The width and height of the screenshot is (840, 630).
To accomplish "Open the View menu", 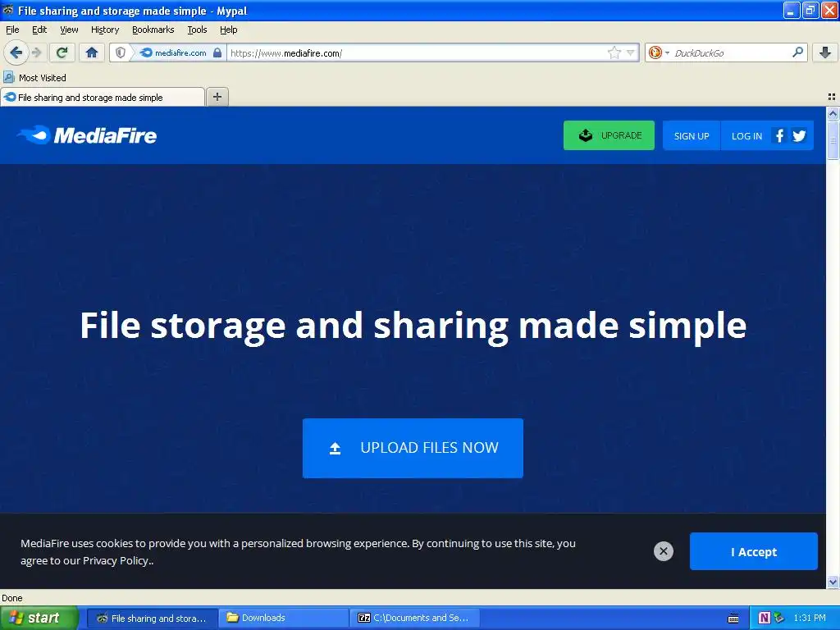I will pos(69,30).
